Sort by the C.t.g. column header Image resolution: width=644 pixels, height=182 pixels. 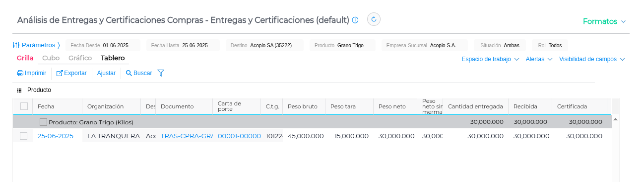(272, 106)
